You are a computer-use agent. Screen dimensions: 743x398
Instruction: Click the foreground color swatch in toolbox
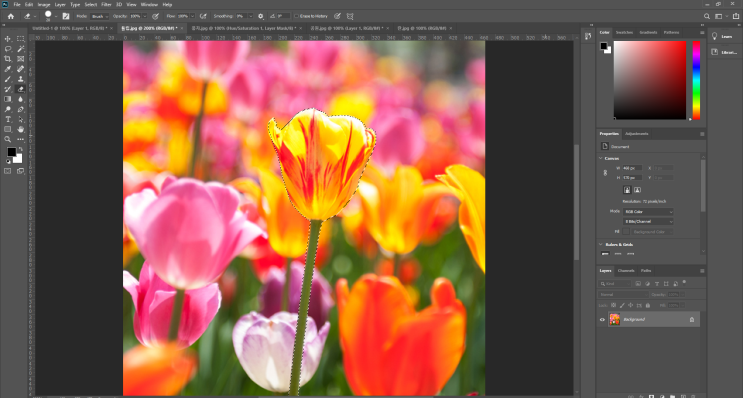(11, 152)
